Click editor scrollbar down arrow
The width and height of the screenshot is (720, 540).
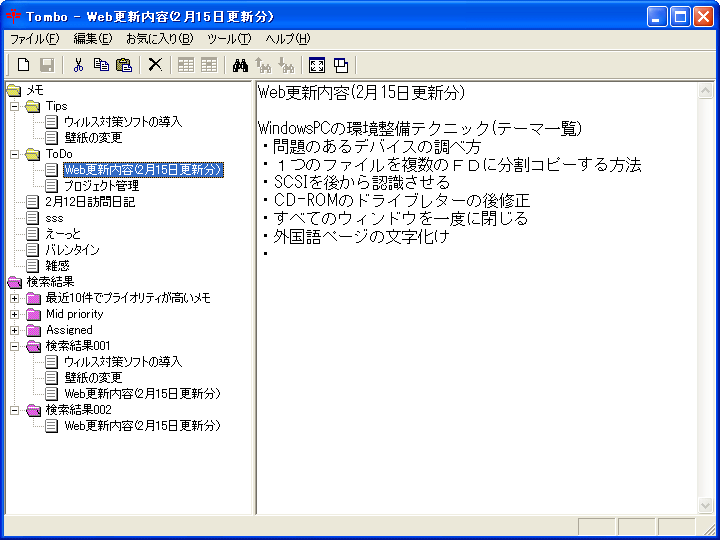click(705, 505)
